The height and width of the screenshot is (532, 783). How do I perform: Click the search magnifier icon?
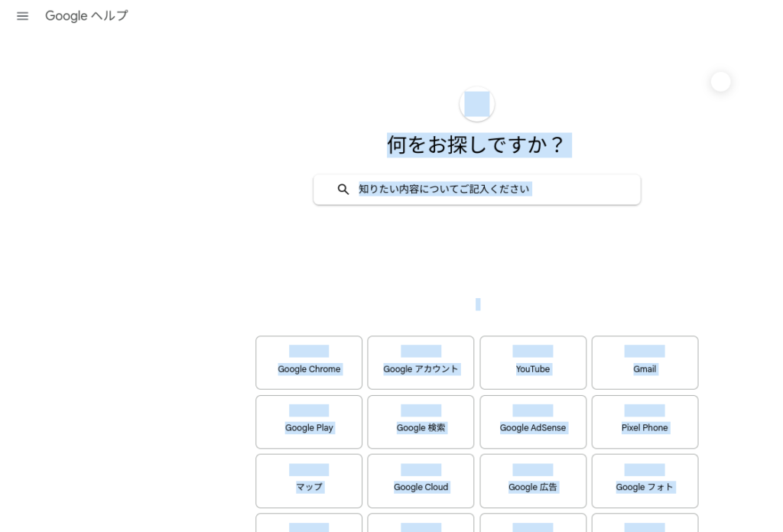[x=343, y=190]
